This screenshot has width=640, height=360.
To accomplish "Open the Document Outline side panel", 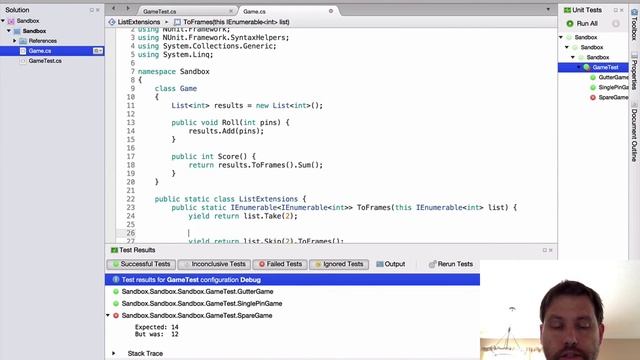I will pos(634,131).
